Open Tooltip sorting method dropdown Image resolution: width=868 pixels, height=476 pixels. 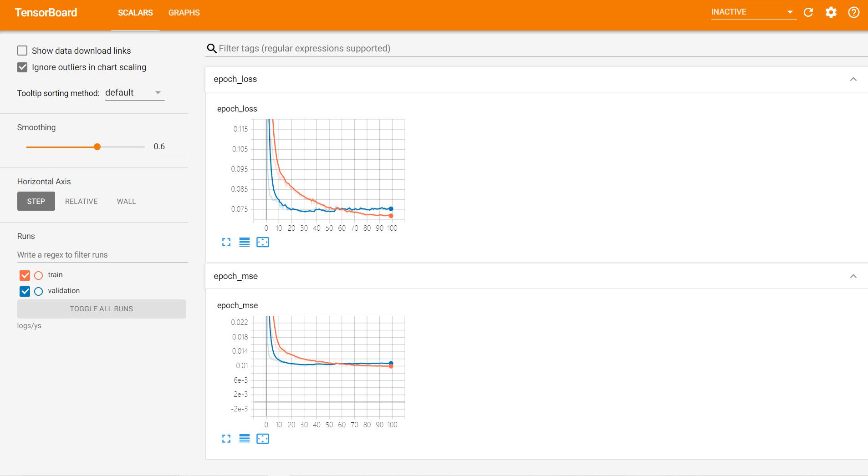pos(134,93)
